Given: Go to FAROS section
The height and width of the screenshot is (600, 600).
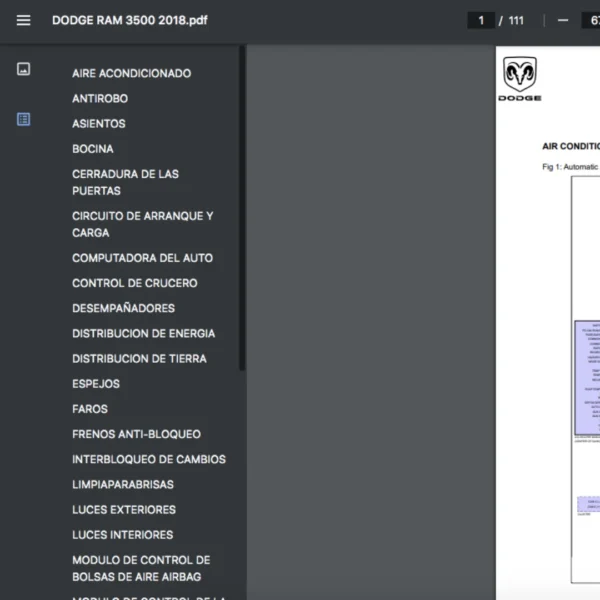Looking at the screenshot, I should pyautogui.click(x=90, y=408).
